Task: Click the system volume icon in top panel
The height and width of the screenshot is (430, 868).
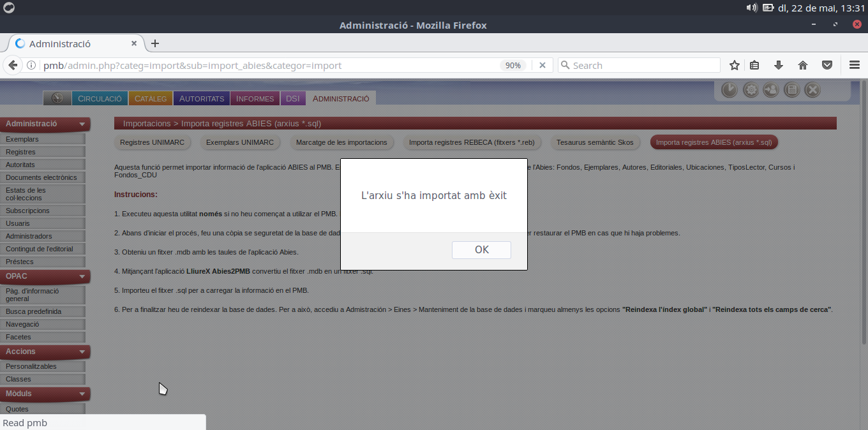Action: tap(752, 8)
